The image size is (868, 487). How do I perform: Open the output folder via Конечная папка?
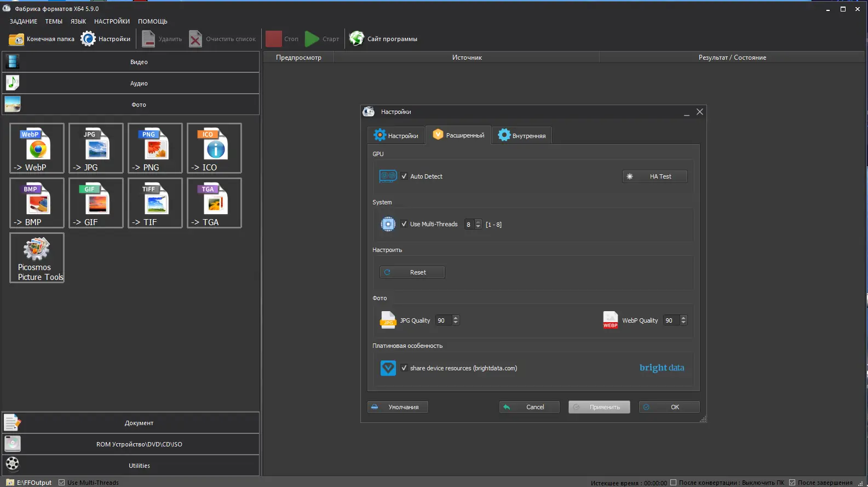pyautogui.click(x=42, y=39)
